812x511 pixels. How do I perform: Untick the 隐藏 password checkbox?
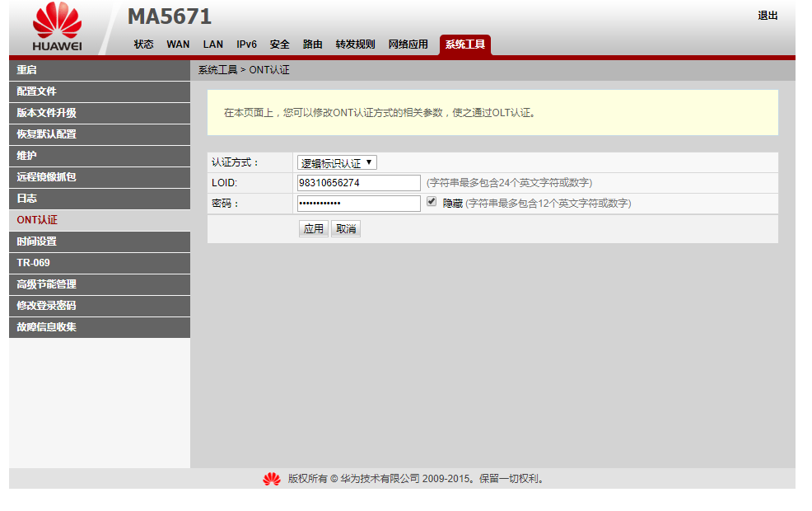(432, 202)
